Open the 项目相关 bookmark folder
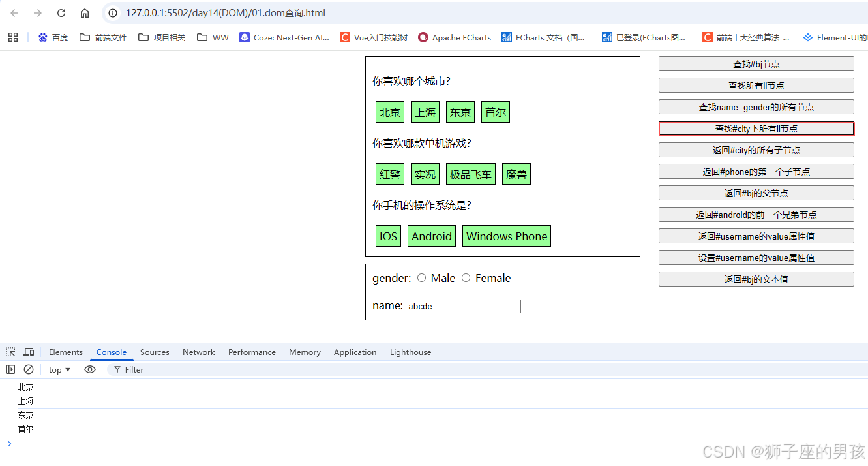Viewport: 868px width, 466px height. point(162,37)
